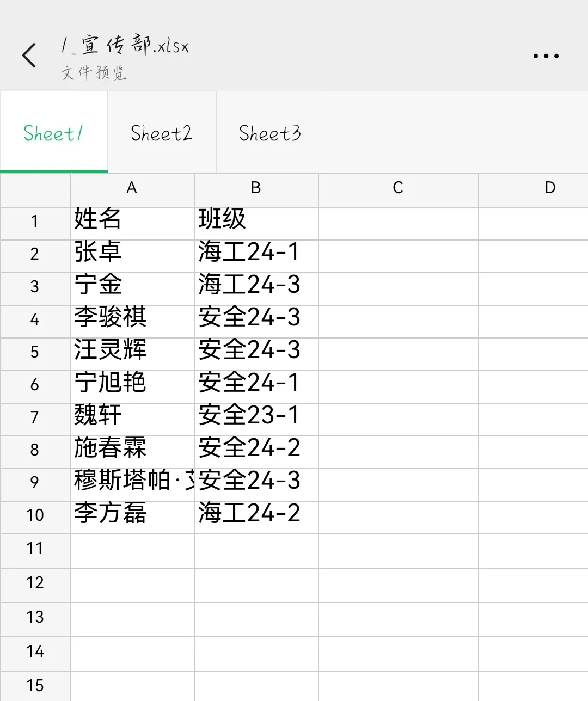Select column B header

(x=256, y=189)
